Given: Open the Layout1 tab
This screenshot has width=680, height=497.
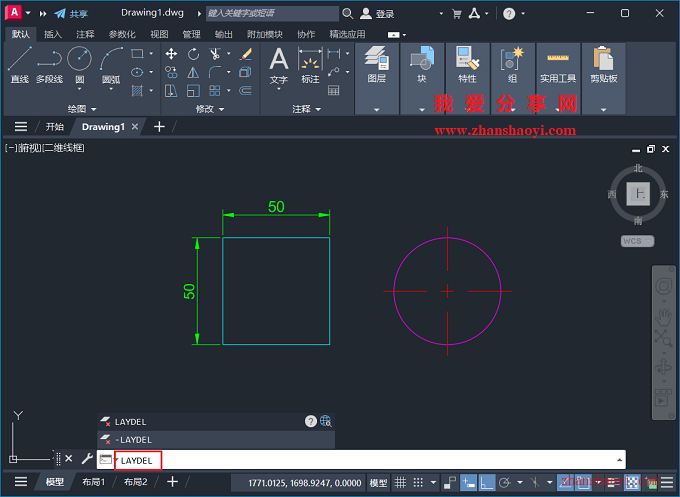Looking at the screenshot, I should (x=93, y=482).
